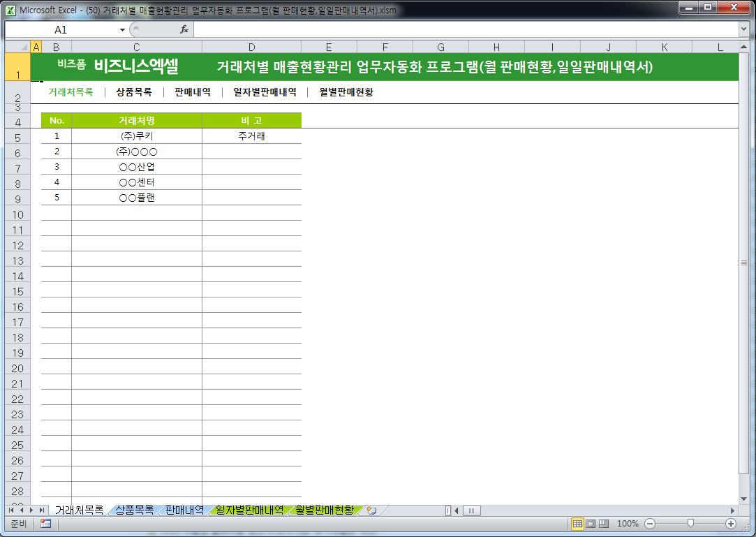The height and width of the screenshot is (537, 756).
Task: Click the zoom in plus button
Action: tap(731, 524)
